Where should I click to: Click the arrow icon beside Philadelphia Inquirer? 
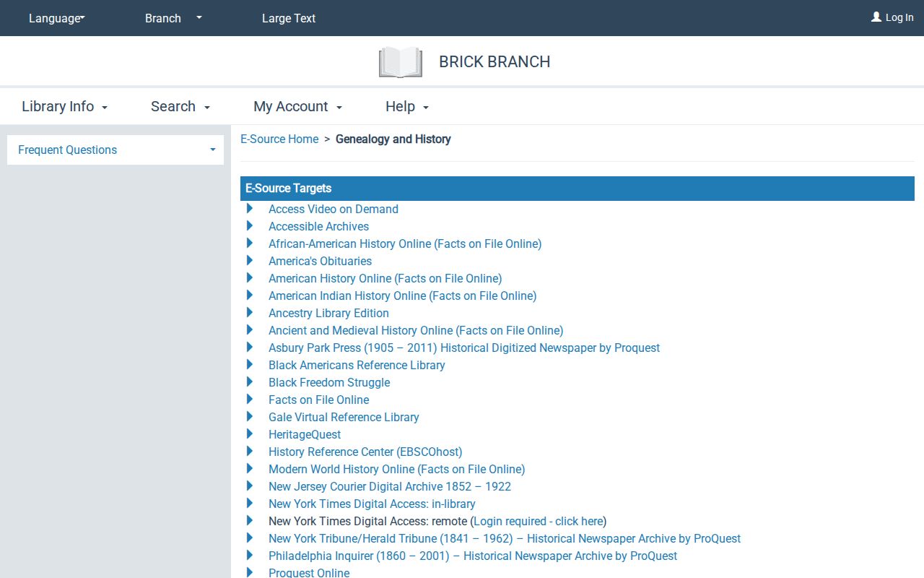pos(250,555)
